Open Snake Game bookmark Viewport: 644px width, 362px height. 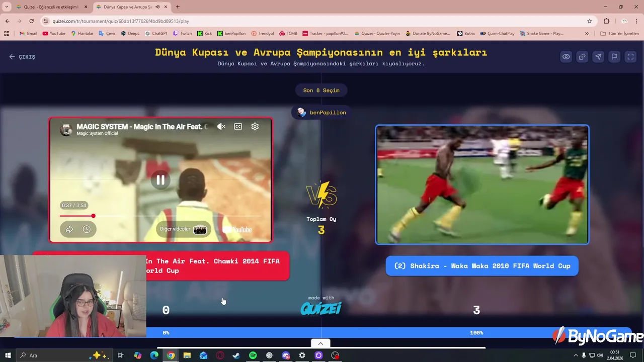pos(542,34)
